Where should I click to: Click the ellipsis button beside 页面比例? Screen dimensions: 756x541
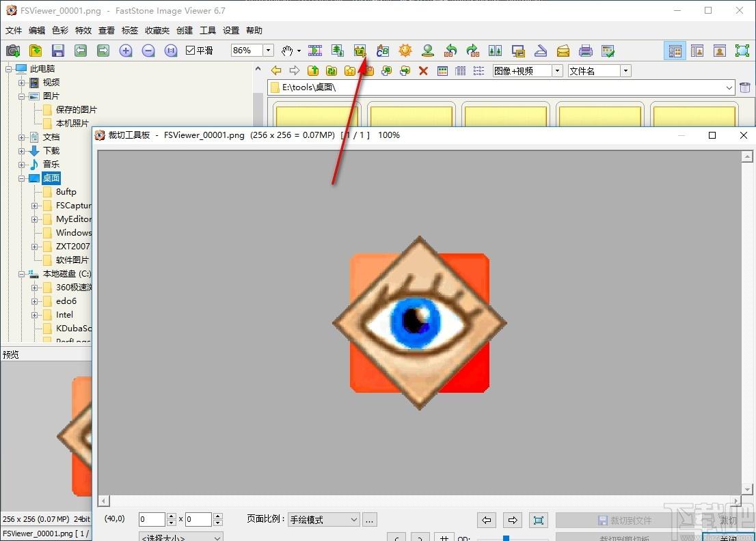tap(370, 519)
